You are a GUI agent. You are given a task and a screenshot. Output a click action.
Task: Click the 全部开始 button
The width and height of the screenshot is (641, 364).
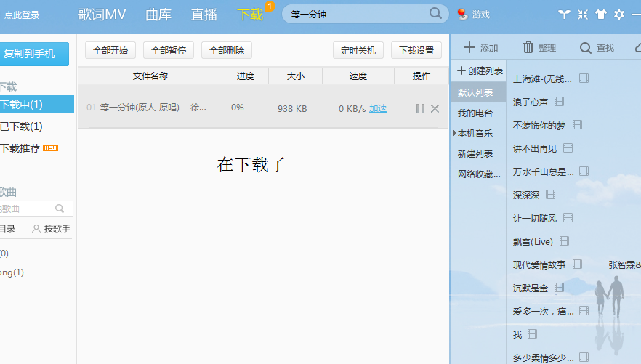(110, 51)
